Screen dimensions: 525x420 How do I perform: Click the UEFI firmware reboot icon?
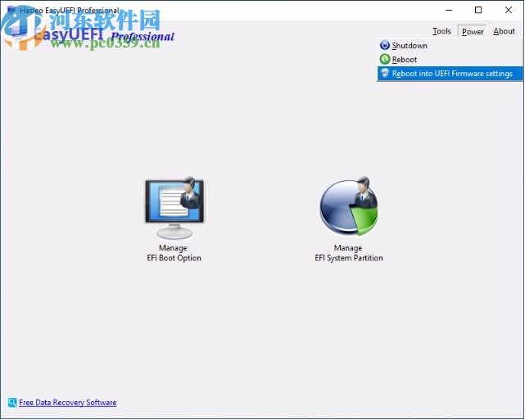[385, 74]
